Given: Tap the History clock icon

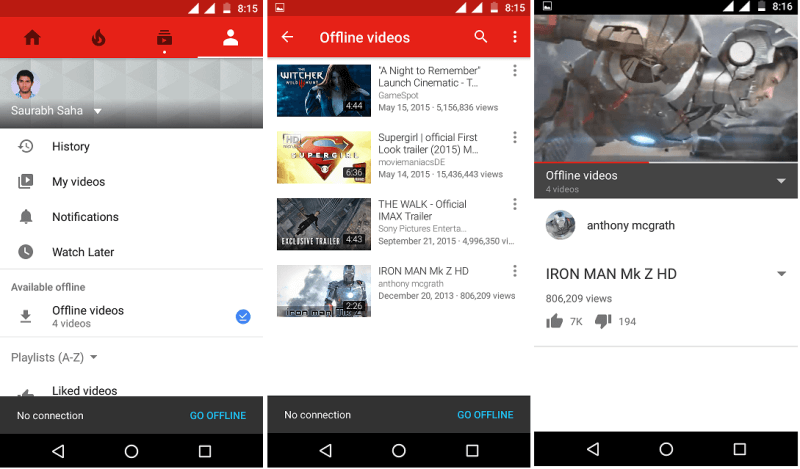Looking at the screenshot, I should coord(26,146).
